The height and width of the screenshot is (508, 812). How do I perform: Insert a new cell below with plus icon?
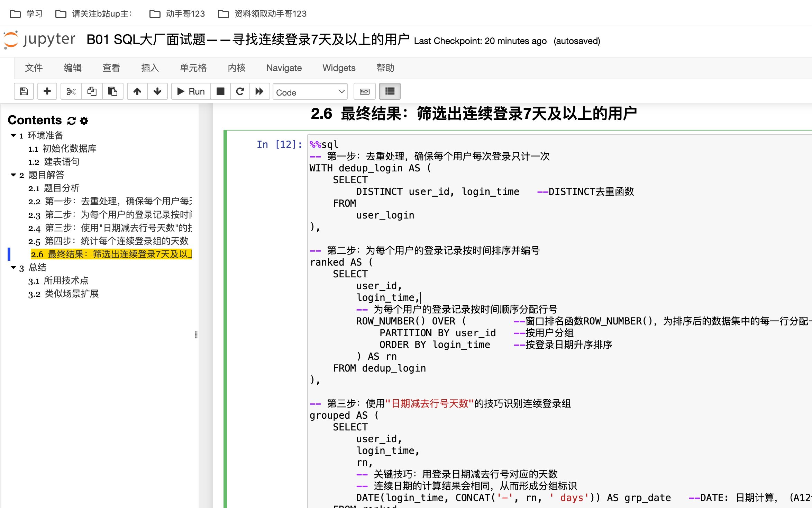point(47,91)
